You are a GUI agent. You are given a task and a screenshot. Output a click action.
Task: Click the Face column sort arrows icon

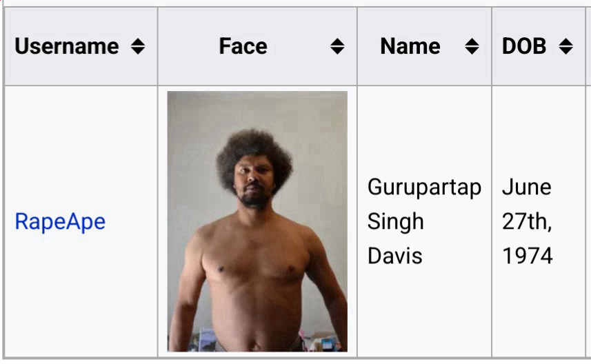tap(337, 46)
